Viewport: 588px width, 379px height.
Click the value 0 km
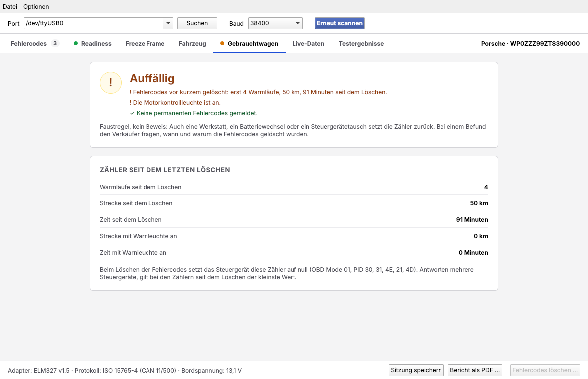coord(481,236)
